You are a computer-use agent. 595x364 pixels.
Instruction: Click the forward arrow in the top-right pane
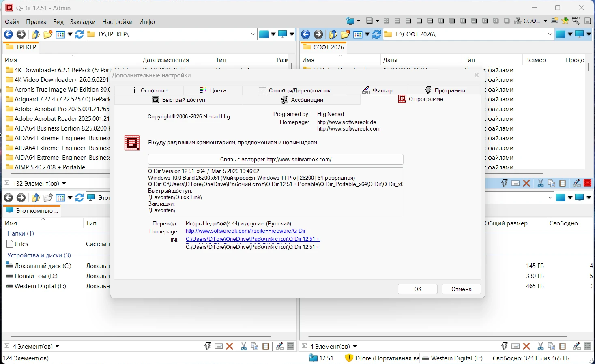coord(318,34)
